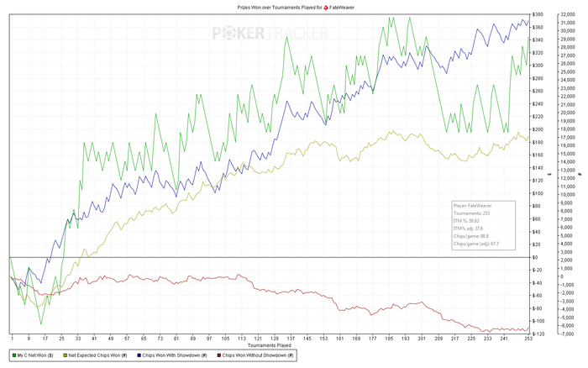Click the '-7,000' chips axis label

567,334
